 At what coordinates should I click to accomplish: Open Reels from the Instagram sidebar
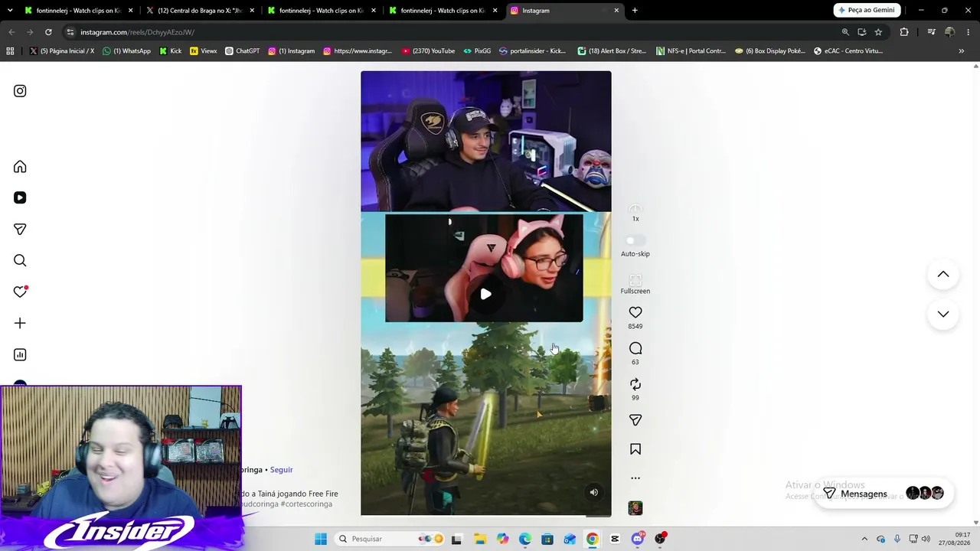pos(20,197)
